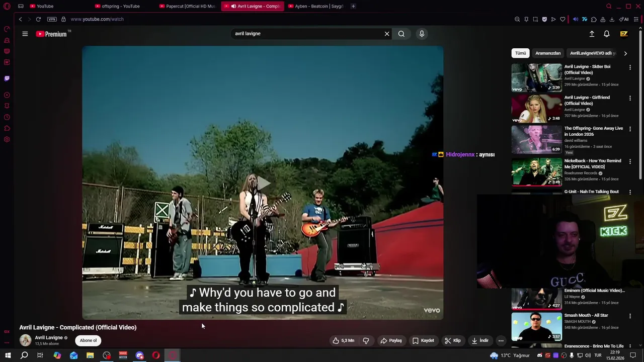The height and width of the screenshot is (362, 644).
Task: Open the YouTube upload/create icon
Action: click(592, 34)
